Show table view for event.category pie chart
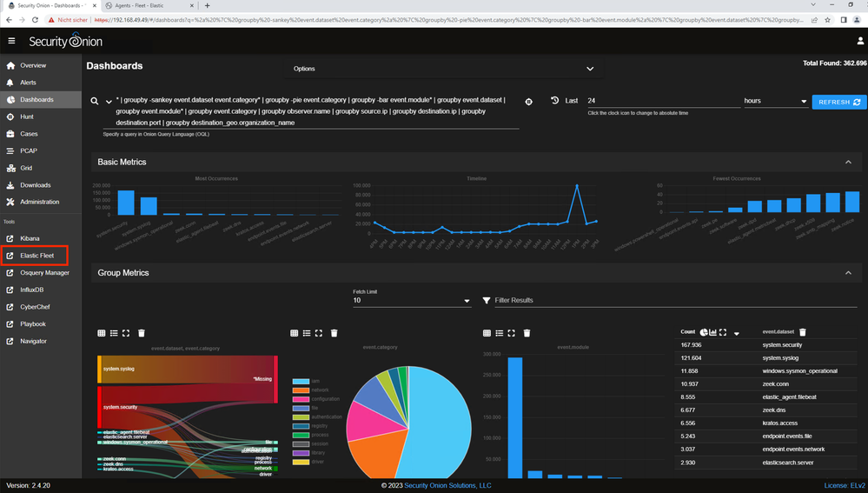868x493 pixels. click(294, 333)
